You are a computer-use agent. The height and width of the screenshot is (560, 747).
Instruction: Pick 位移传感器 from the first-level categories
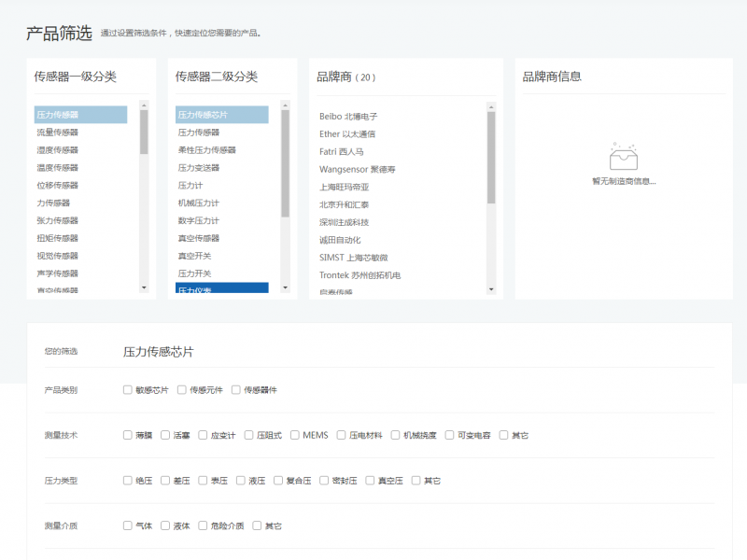[58, 186]
